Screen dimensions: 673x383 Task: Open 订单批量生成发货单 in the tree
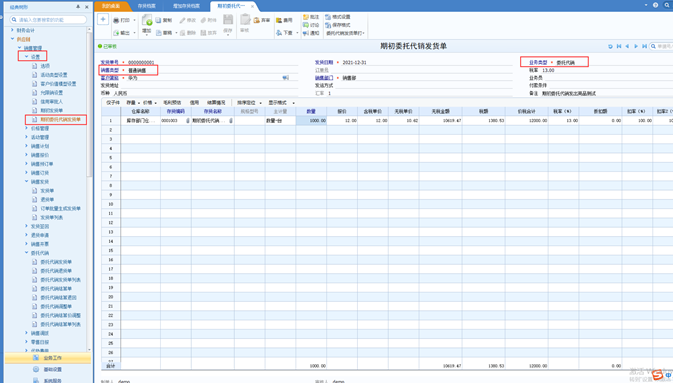(x=61, y=208)
